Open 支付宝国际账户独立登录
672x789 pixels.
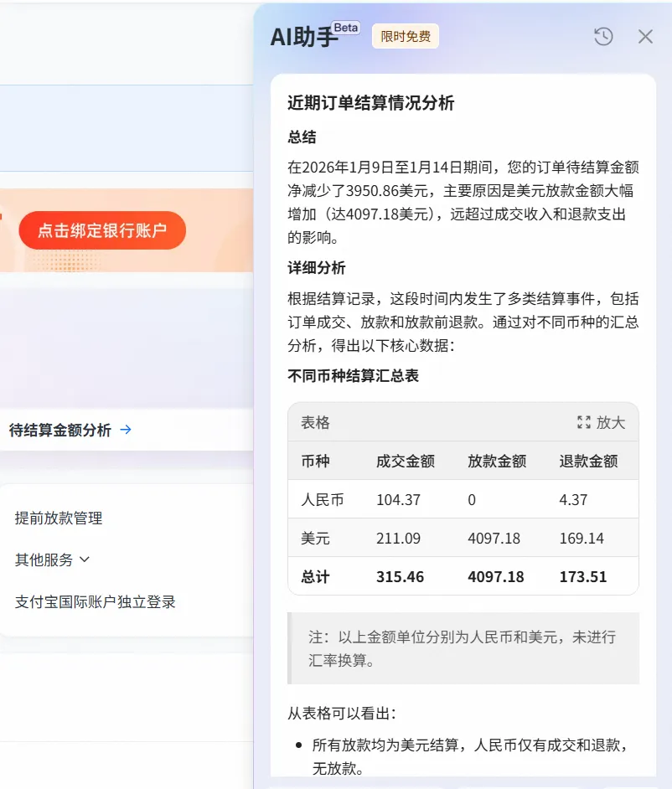point(96,601)
